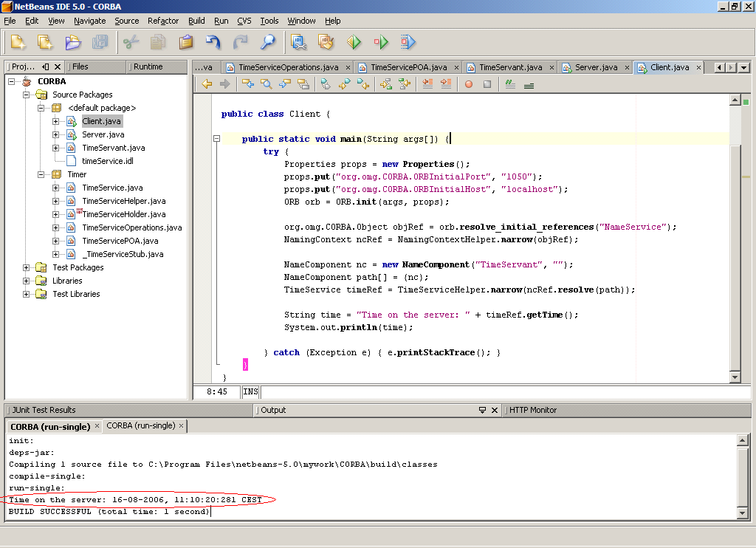Image resolution: width=756 pixels, height=548 pixels.
Task: Click the editor vertical scrollbar up arrow
Action: click(x=735, y=100)
